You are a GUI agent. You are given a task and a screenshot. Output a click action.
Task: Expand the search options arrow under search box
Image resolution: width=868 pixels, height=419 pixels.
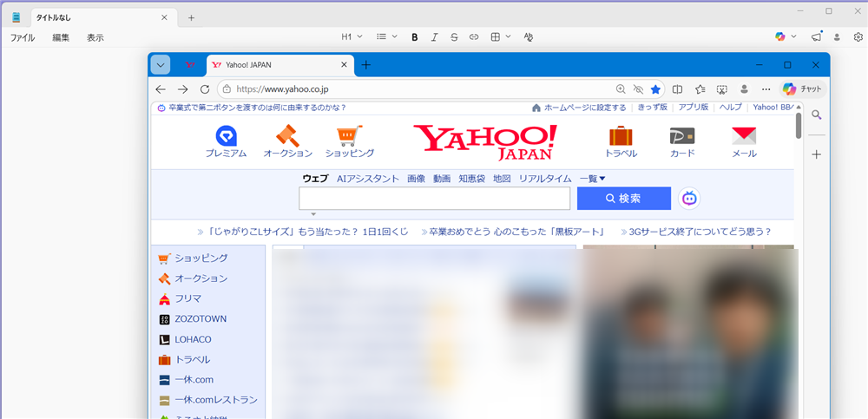[313, 214]
